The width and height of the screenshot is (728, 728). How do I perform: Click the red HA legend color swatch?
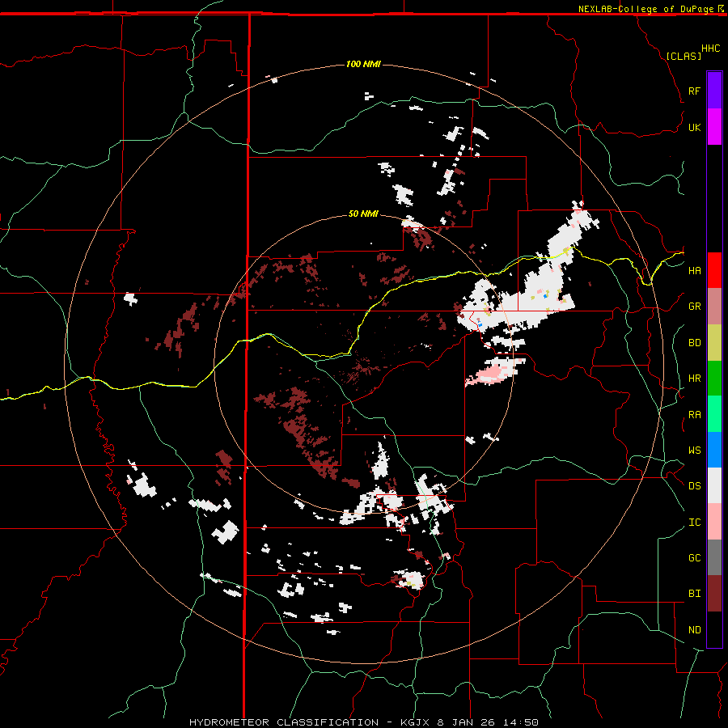(714, 270)
